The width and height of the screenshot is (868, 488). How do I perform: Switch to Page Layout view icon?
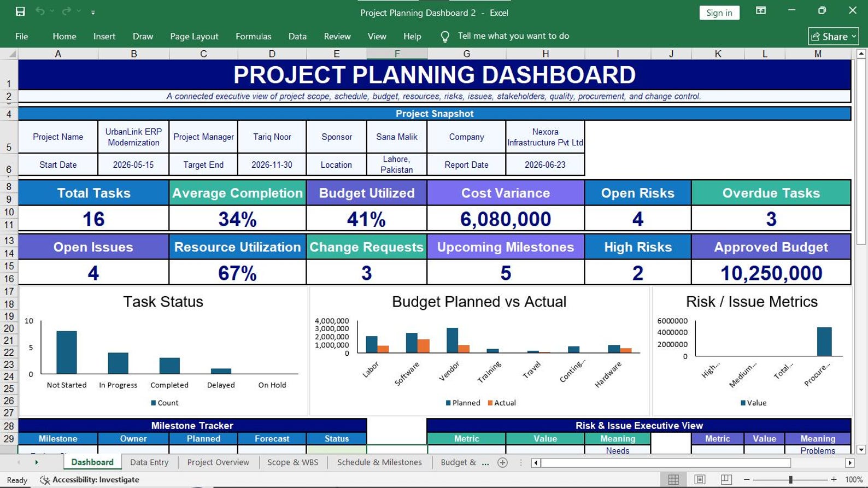pyautogui.click(x=700, y=479)
